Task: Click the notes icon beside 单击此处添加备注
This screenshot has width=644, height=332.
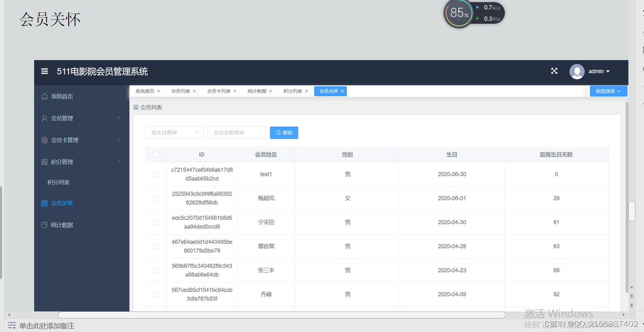Action: click(x=12, y=326)
